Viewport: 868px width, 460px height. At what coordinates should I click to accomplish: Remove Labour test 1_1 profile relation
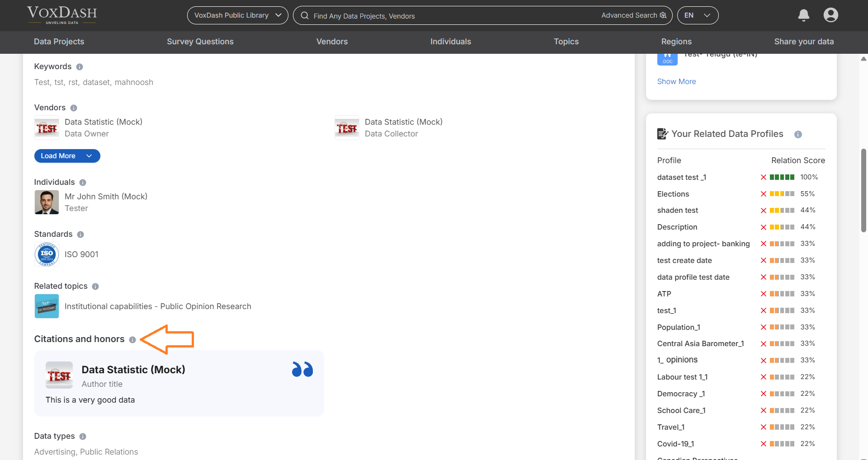pos(764,377)
